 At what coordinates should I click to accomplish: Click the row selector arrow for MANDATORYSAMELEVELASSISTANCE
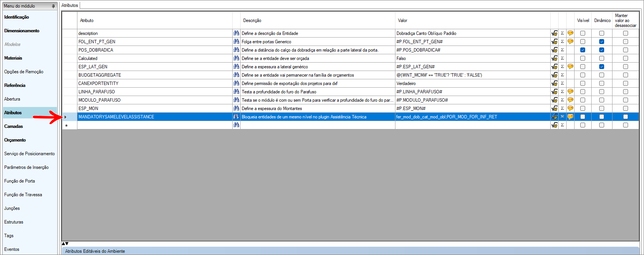[66, 117]
